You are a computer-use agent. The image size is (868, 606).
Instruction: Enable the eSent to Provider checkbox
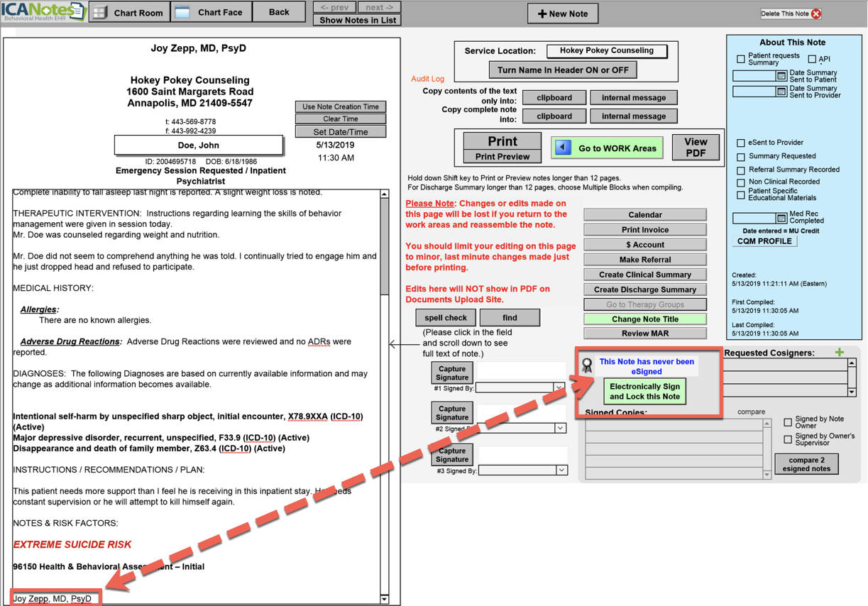point(741,143)
